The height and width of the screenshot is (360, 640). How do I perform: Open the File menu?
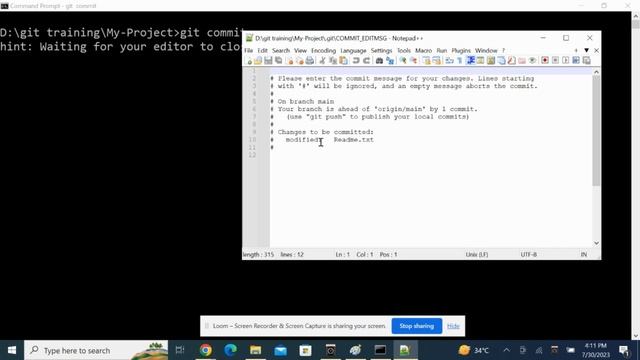pyautogui.click(x=249, y=51)
